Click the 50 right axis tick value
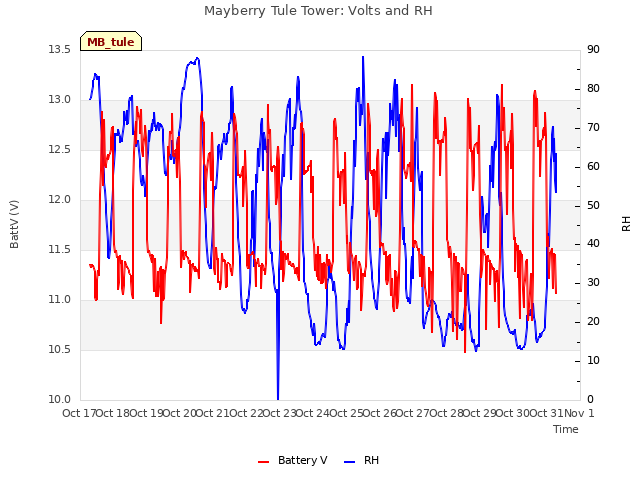The image size is (640, 480). pyautogui.click(x=593, y=205)
